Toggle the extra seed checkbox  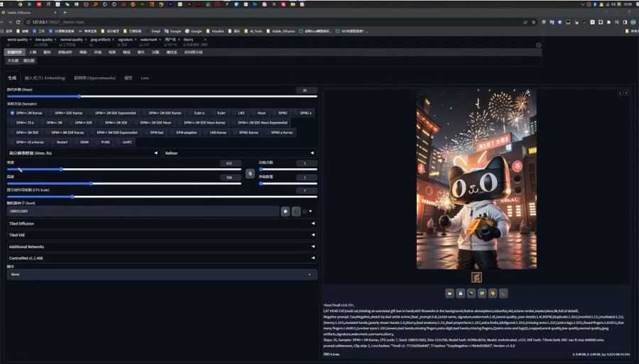click(305, 211)
